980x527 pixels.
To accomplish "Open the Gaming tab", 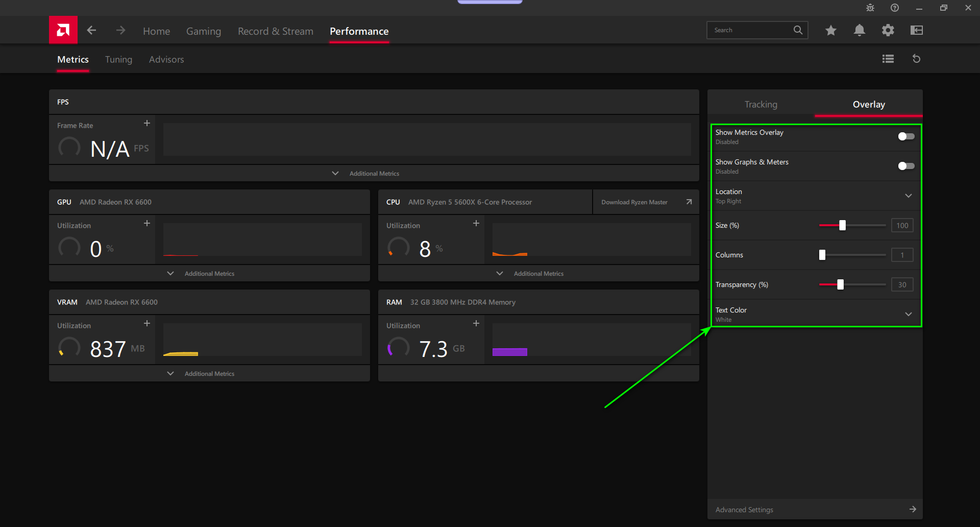I will point(204,31).
